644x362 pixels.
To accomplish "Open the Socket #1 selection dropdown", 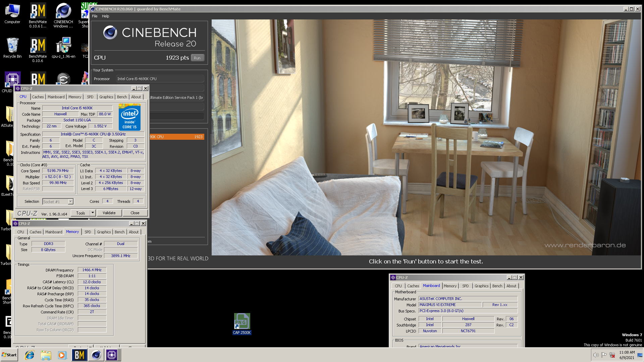I will [58, 202].
